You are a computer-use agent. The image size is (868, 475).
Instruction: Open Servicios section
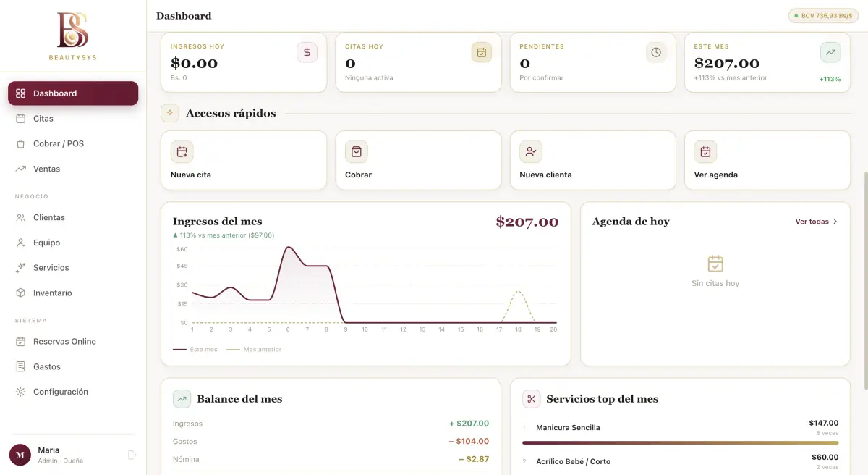(73, 268)
